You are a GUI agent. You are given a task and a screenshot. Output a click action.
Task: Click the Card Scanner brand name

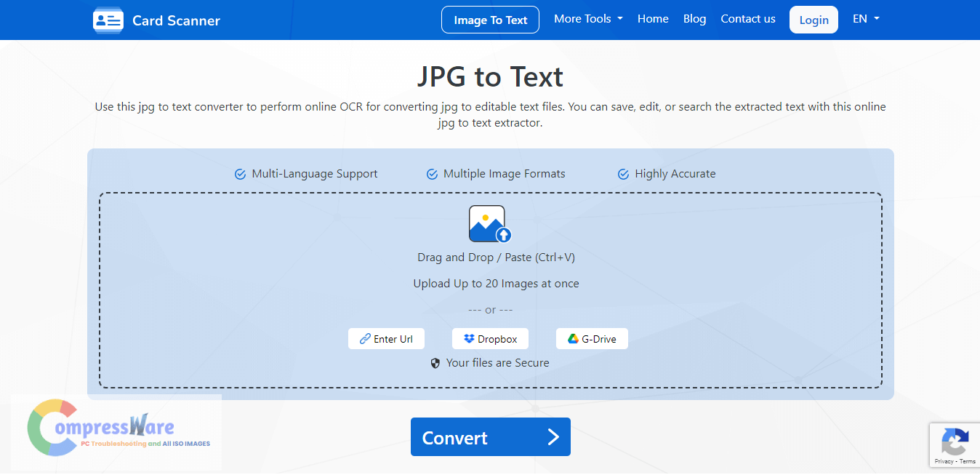tap(176, 20)
